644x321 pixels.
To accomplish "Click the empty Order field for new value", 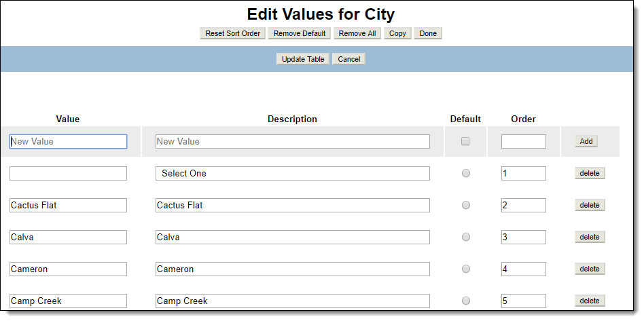I will tap(524, 141).
